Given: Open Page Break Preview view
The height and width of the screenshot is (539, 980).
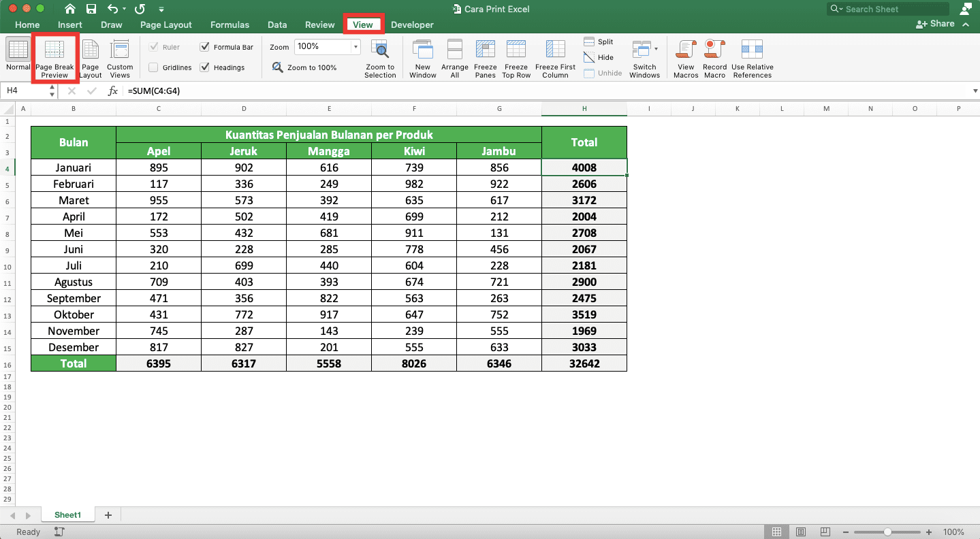Looking at the screenshot, I should coord(54,59).
